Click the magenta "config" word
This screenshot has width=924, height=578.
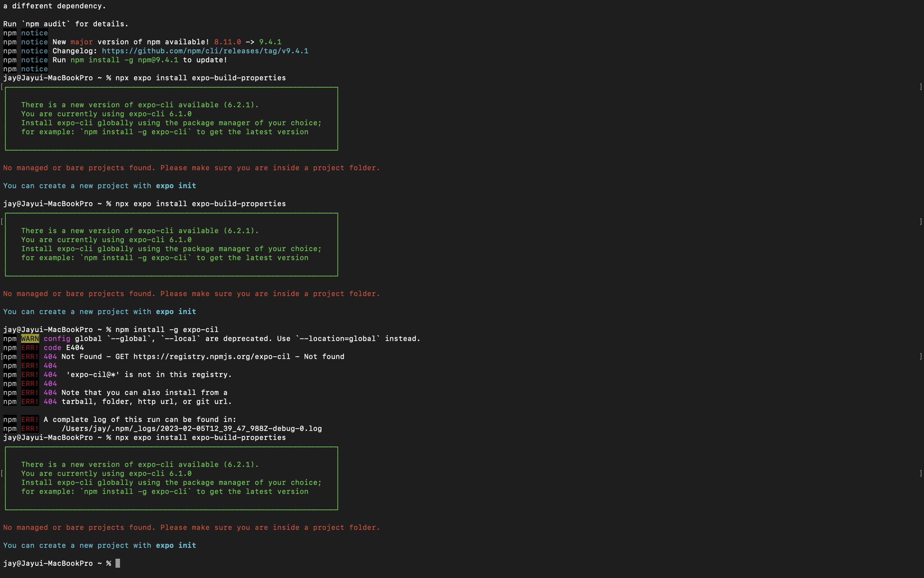pyautogui.click(x=57, y=339)
